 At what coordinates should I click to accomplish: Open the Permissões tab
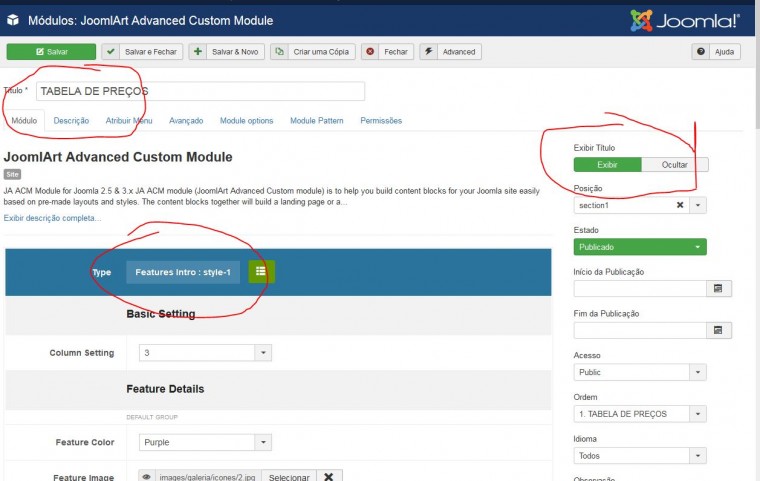tap(381, 121)
